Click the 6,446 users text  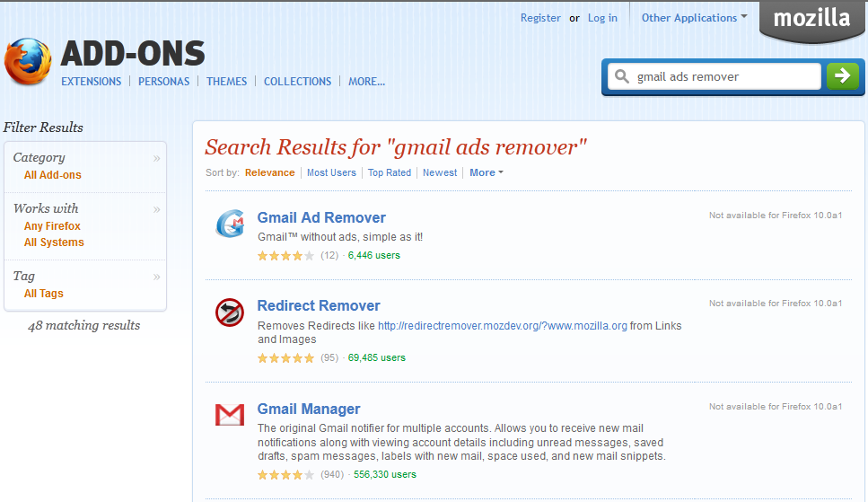pos(374,255)
